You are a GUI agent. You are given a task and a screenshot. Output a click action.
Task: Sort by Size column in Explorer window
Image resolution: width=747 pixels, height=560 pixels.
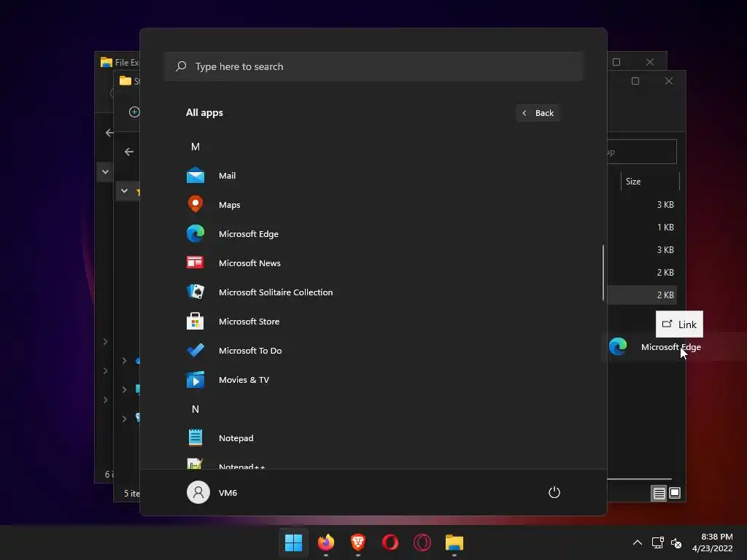click(x=650, y=182)
